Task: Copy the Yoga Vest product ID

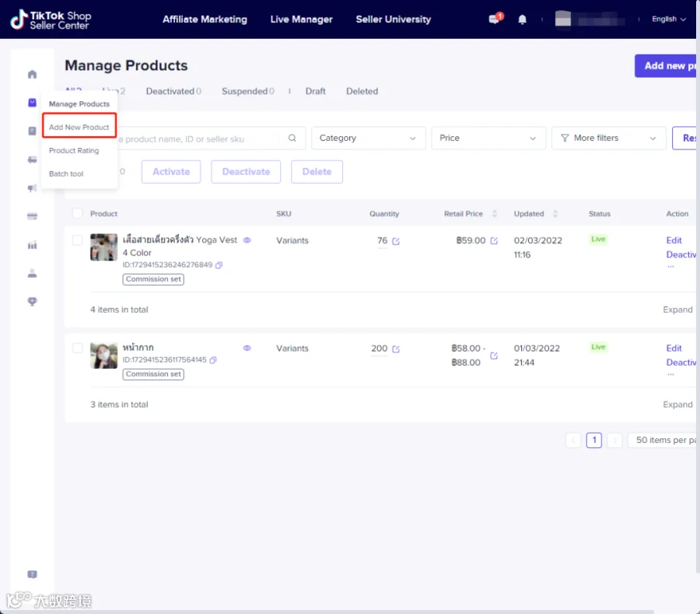Action: [219, 265]
